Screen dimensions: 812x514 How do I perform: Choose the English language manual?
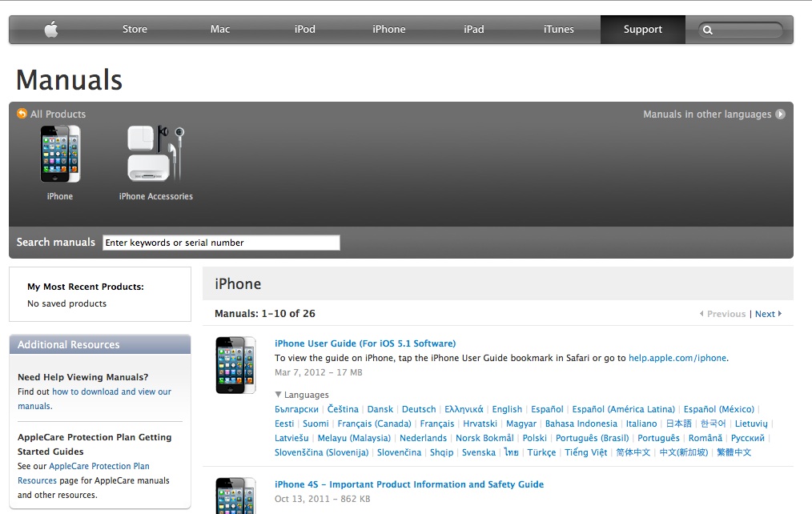tap(507, 409)
